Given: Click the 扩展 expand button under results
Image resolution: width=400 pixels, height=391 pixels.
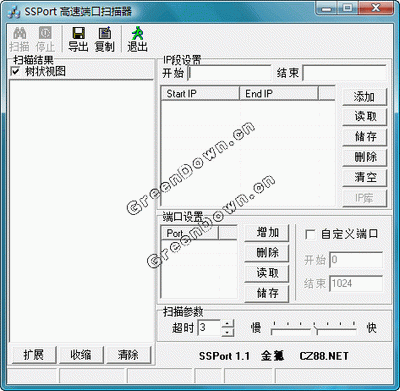Looking at the screenshot, I should pyautogui.click(x=34, y=355).
